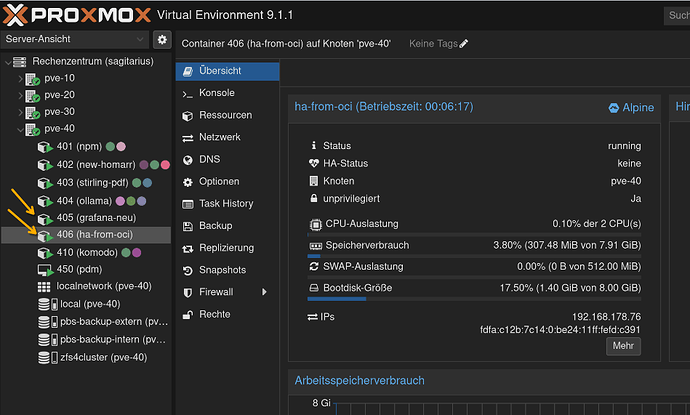Open the Replizierung tab
Screen dimensions: 690x415
point(227,248)
